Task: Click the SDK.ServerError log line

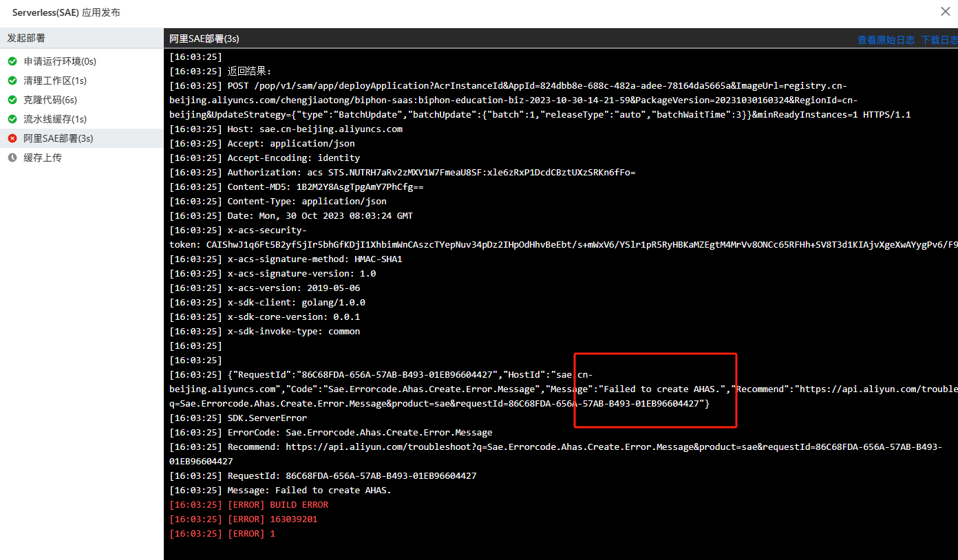Action: tap(238, 418)
